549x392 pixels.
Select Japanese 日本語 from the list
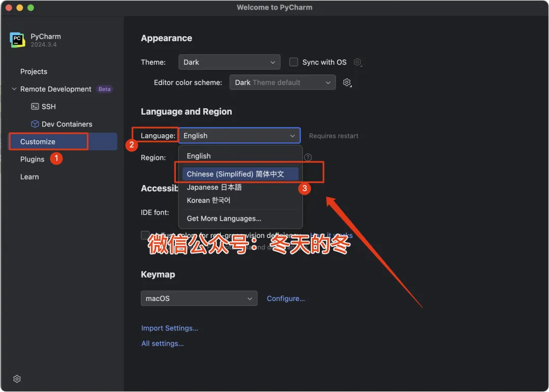coord(240,188)
